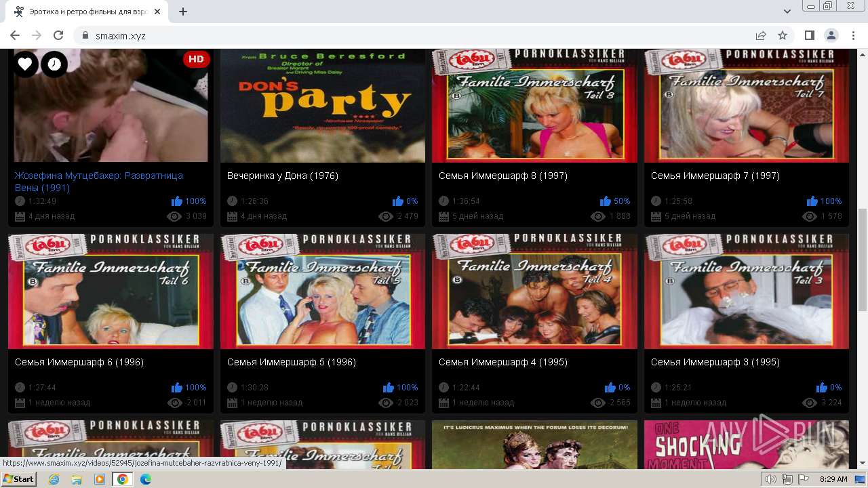
Task: Click the scrollbar down arrow
Action: click(862, 464)
